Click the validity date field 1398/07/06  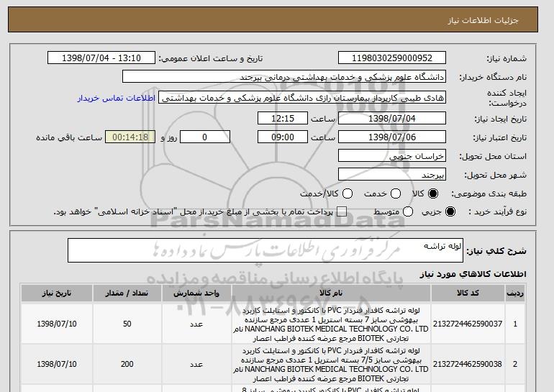[392, 137]
